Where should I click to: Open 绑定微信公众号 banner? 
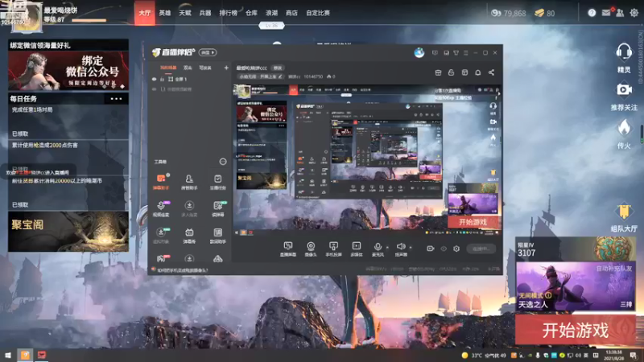pyautogui.click(x=68, y=70)
